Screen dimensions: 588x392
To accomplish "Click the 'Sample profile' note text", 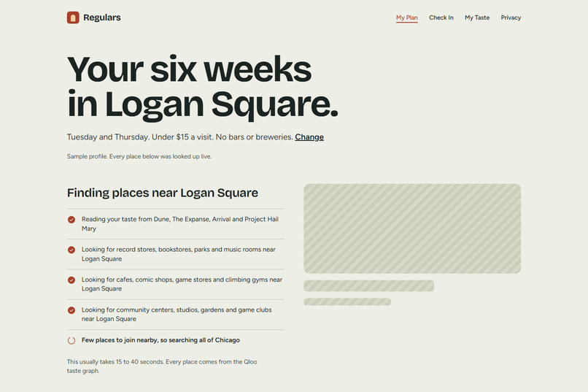I will click(x=139, y=156).
